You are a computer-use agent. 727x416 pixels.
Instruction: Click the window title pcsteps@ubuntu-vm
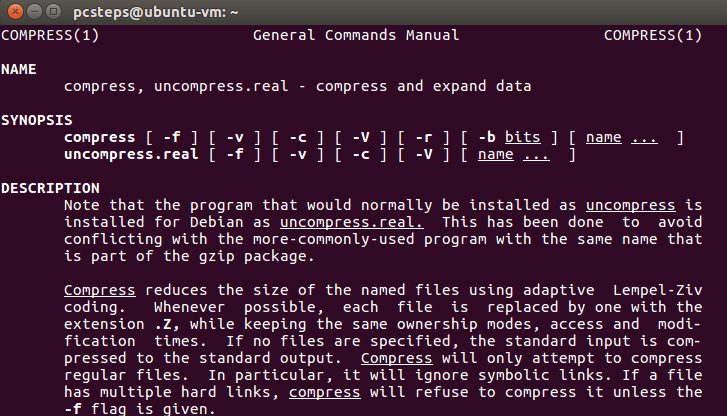tap(156, 12)
